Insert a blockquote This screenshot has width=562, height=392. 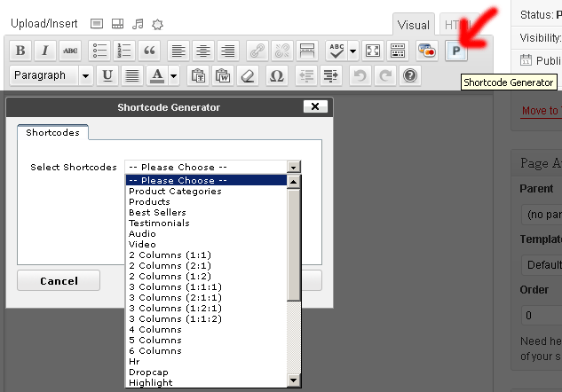click(x=149, y=51)
